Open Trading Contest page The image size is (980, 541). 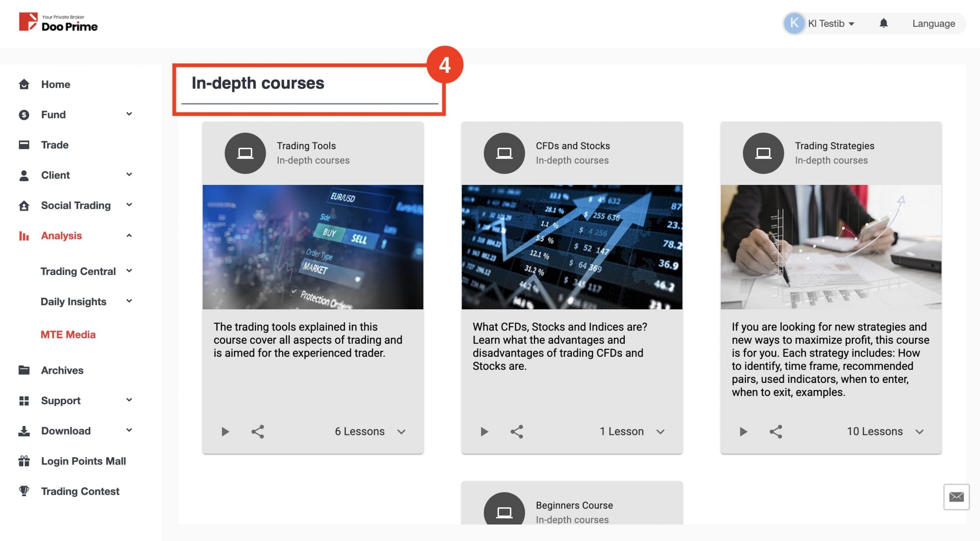[80, 491]
